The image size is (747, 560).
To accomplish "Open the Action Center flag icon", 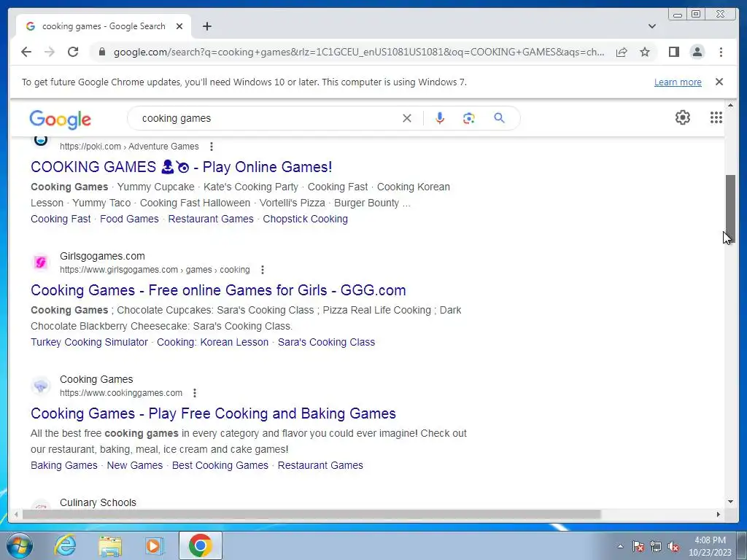I will point(638,546).
